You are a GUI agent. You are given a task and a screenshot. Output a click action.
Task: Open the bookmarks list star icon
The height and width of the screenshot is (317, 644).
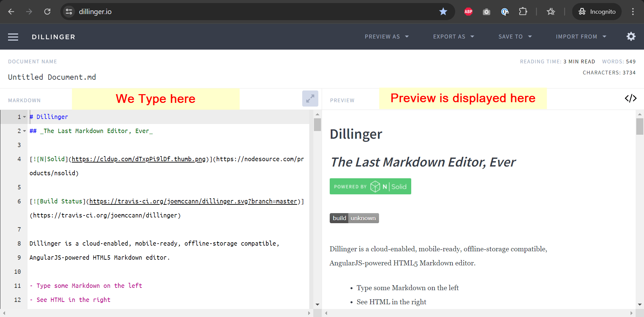coord(551,12)
